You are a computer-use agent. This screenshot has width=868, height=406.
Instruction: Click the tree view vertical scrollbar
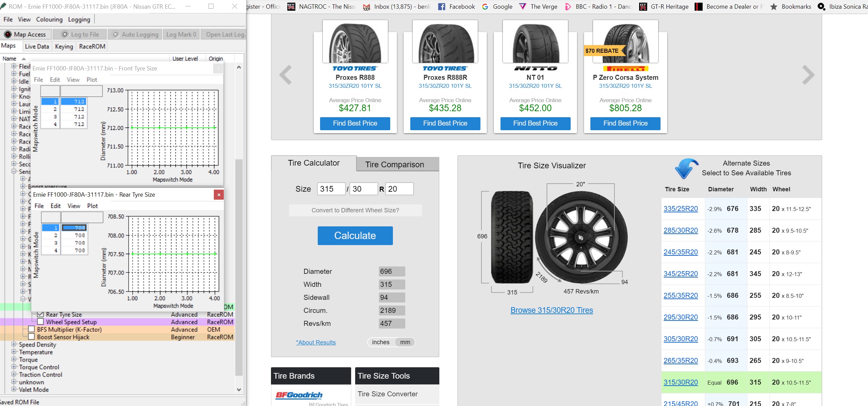pos(239,267)
